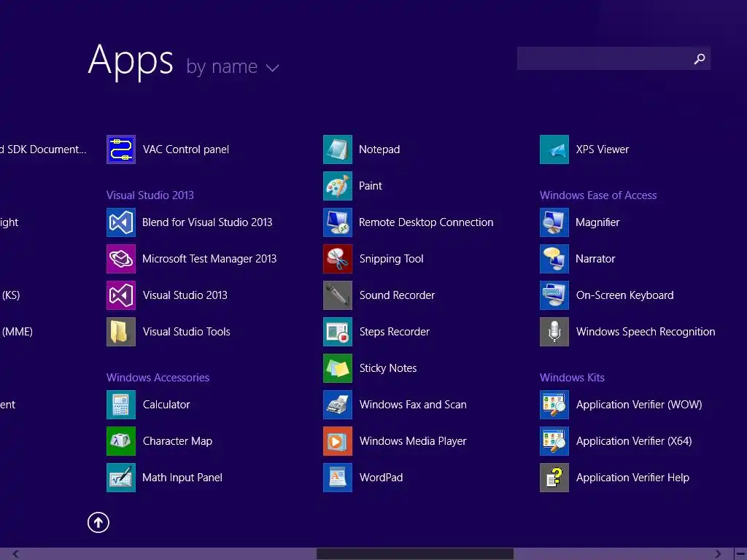Image resolution: width=747 pixels, height=560 pixels.
Task: Open the Visual Studio Tools folder icon
Action: [121, 332]
